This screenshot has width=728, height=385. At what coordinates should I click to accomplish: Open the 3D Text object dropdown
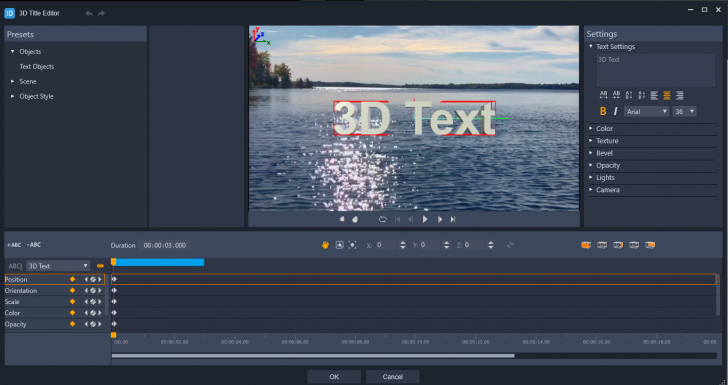[x=58, y=266]
